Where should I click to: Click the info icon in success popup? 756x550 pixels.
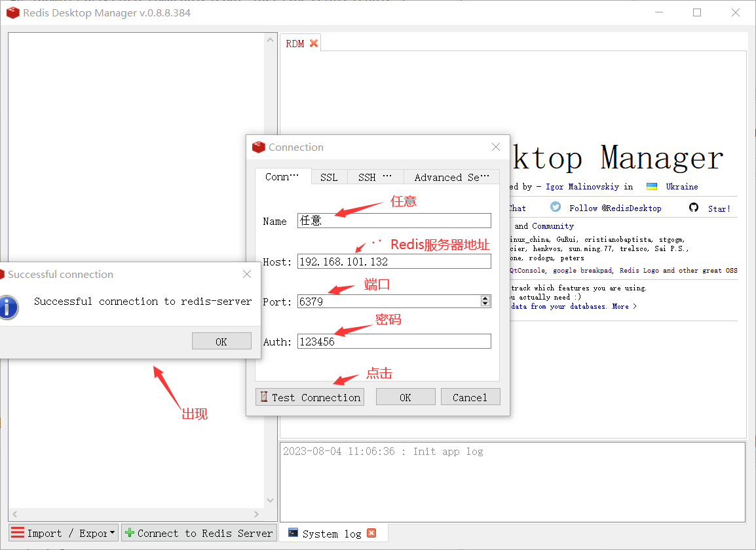coord(7,307)
